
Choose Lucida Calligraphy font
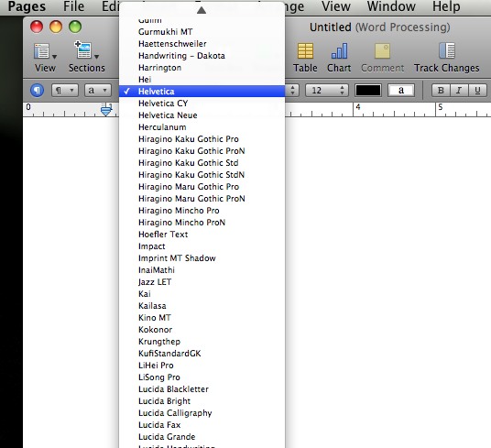click(x=202, y=413)
